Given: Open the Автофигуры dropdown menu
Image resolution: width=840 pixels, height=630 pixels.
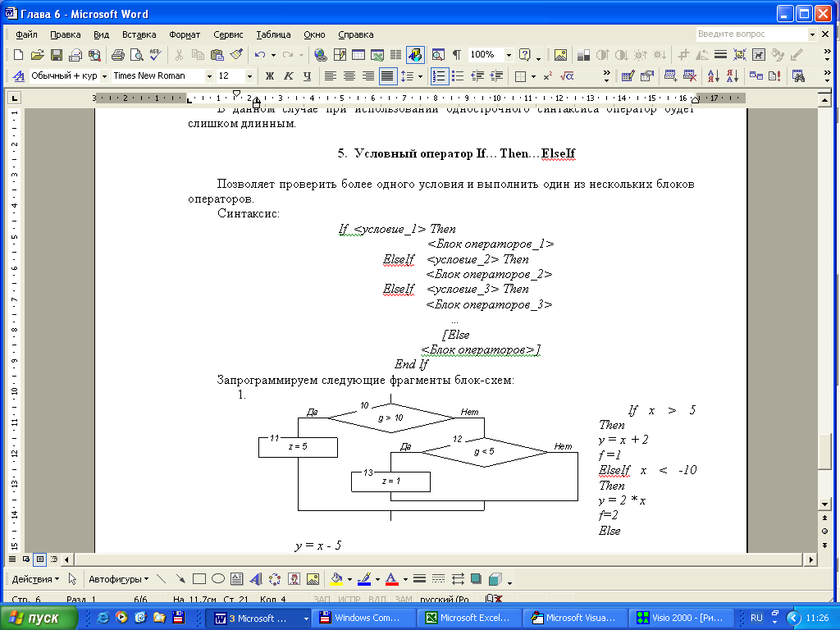Looking at the screenshot, I should [x=118, y=579].
